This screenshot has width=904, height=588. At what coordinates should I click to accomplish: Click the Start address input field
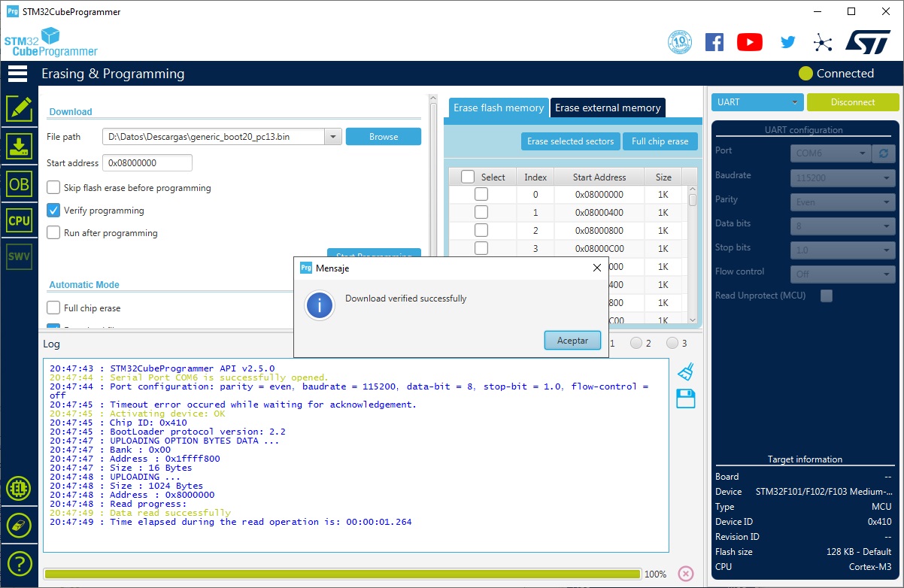pos(147,162)
